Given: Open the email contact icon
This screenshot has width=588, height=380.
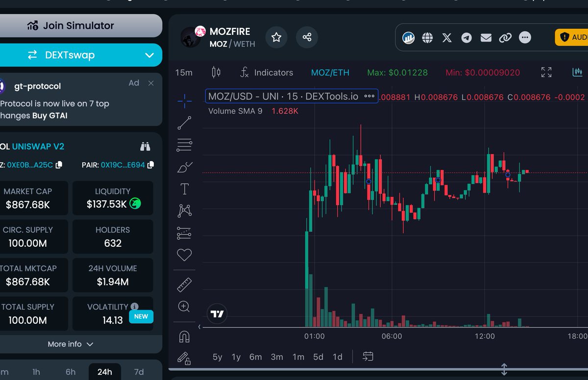Looking at the screenshot, I should [x=486, y=38].
